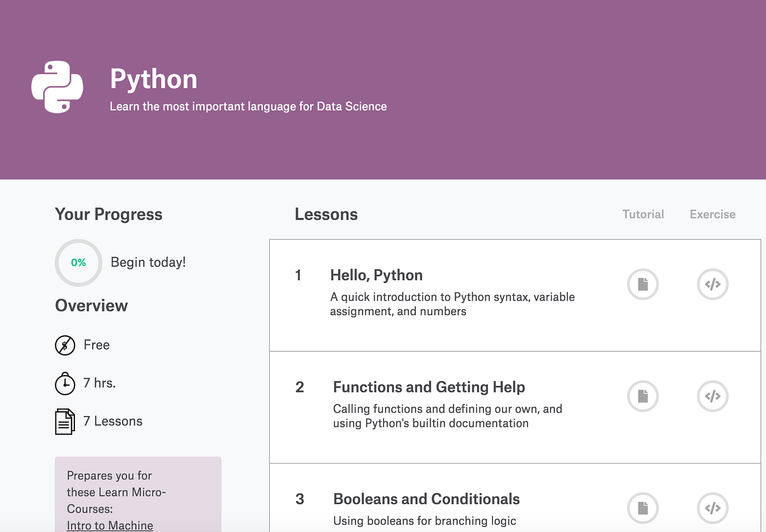Click the pages icon next to 7 Lessons
The height and width of the screenshot is (532, 766).
click(x=64, y=421)
